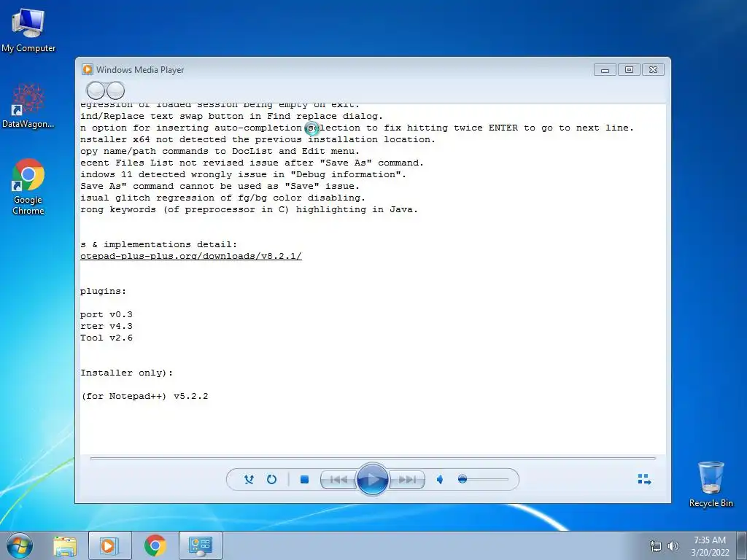
Task: Open File Explorer from the taskbar
Action: (x=65, y=545)
